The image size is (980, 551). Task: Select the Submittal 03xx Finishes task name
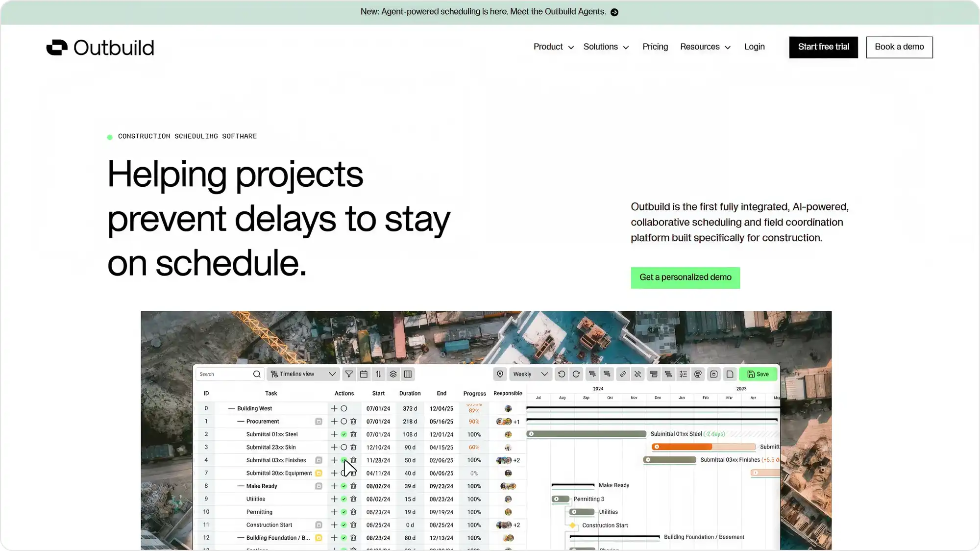coord(276,460)
